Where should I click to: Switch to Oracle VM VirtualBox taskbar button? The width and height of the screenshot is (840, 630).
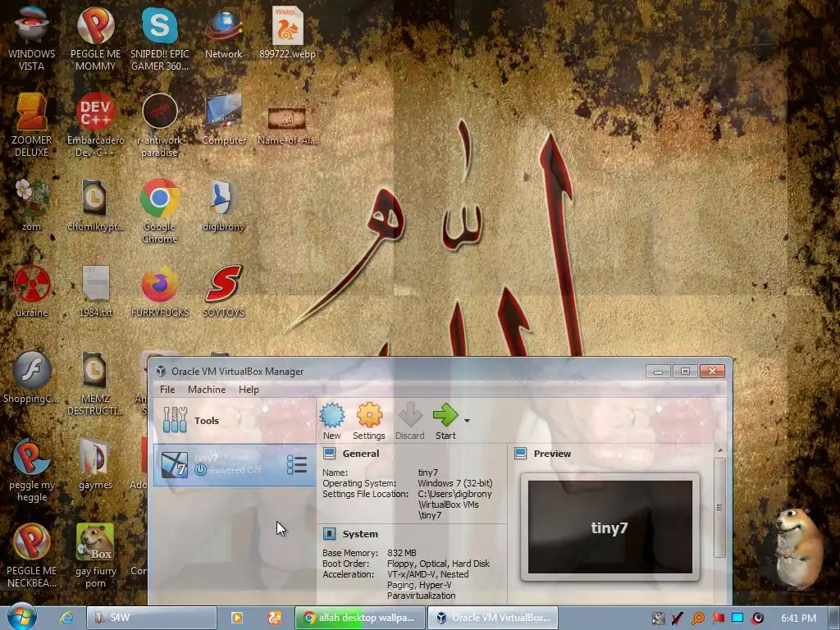(493, 618)
